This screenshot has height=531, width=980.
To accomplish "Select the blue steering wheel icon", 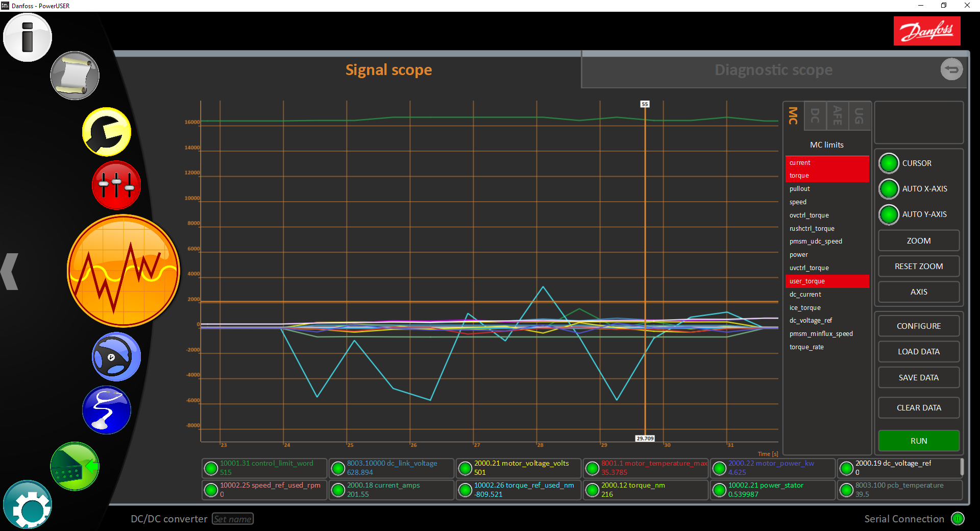I will click(x=116, y=356).
